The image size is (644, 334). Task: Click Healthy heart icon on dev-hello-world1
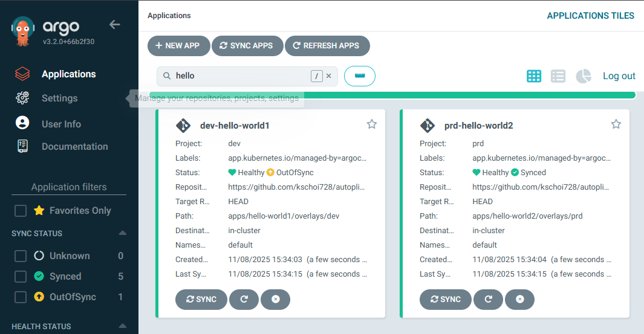click(x=232, y=172)
